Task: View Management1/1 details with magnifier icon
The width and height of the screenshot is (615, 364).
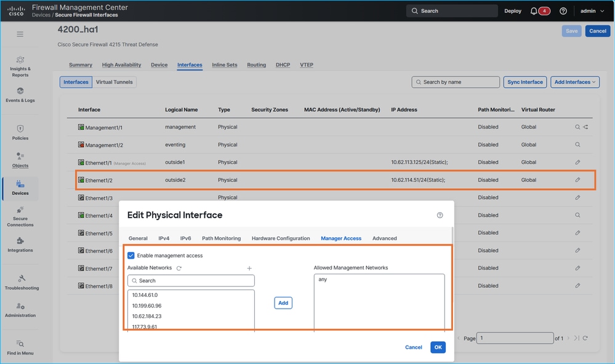Action: coord(577,127)
